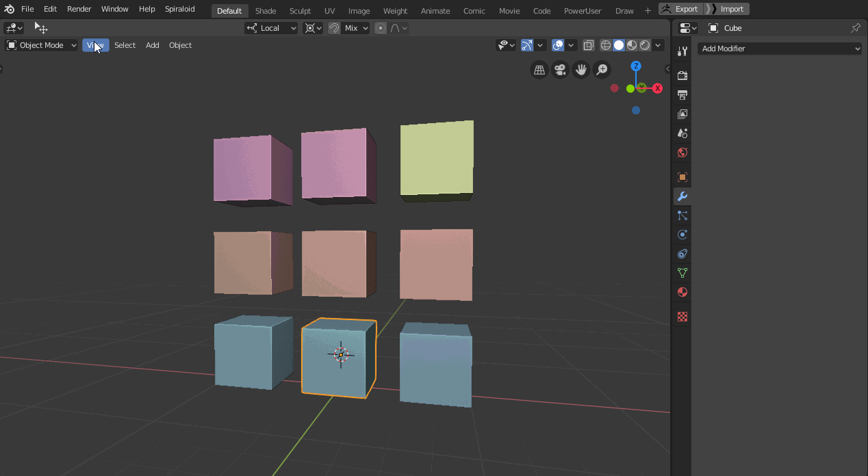The width and height of the screenshot is (868, 476).
Task: Open the pivot point dropdown
Action: pos(313,28)
